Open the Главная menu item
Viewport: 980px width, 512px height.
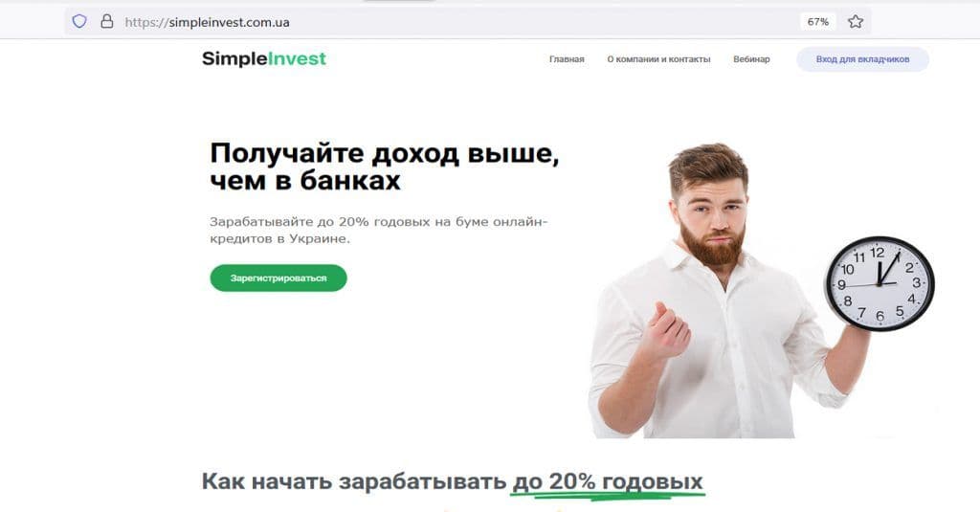click(x=567, y=59)
